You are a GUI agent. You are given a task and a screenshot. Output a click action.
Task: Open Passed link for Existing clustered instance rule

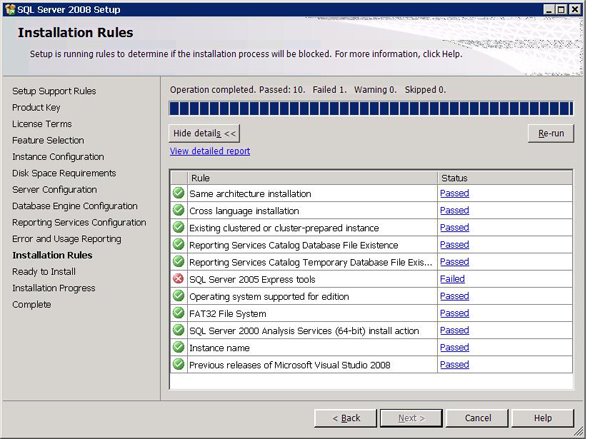454,228
